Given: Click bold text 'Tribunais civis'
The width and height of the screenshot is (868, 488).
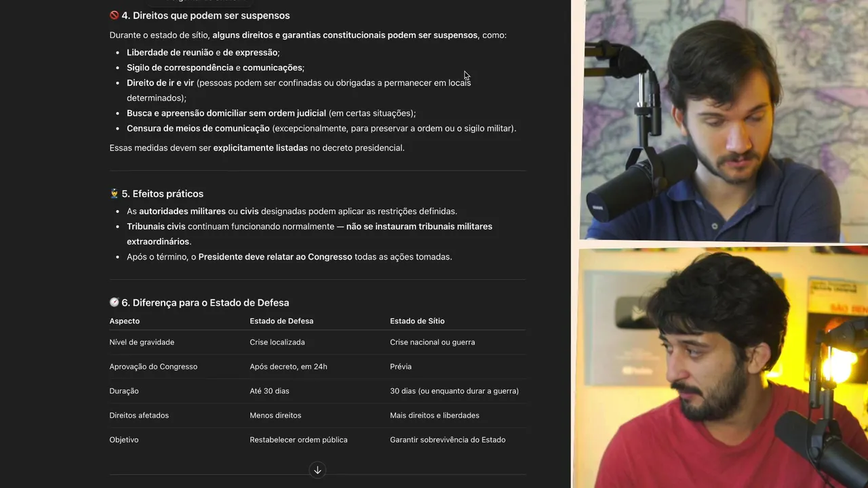Looking at the screenshot, I should [x=156, y=226].
